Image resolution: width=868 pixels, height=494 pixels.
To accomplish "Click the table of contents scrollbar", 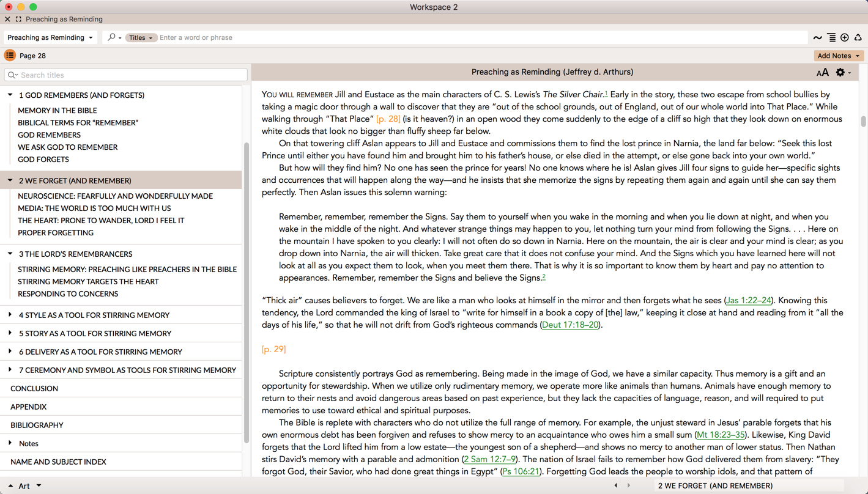I will (247, 292).
